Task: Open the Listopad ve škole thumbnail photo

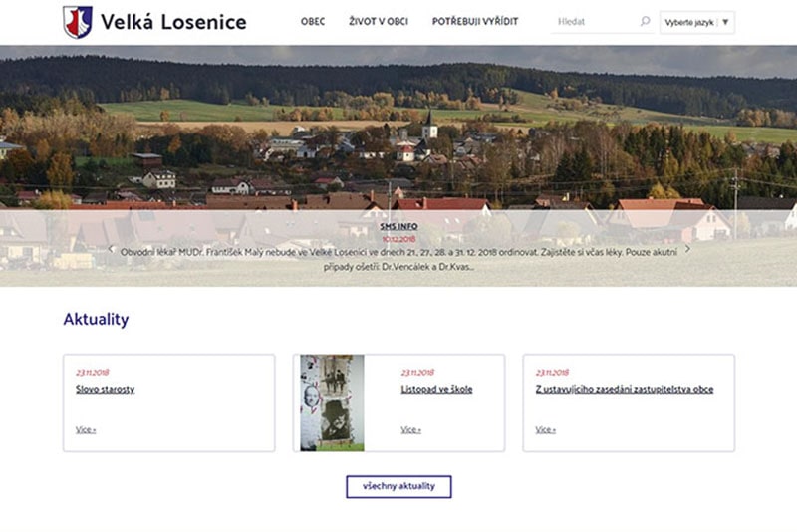Action: [332, 402]
